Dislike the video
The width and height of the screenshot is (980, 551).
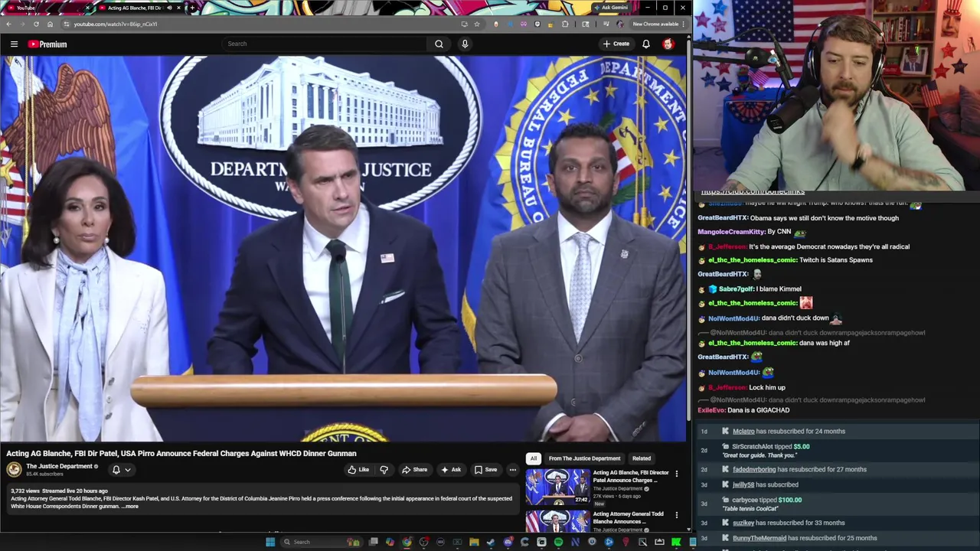point(384,470)
